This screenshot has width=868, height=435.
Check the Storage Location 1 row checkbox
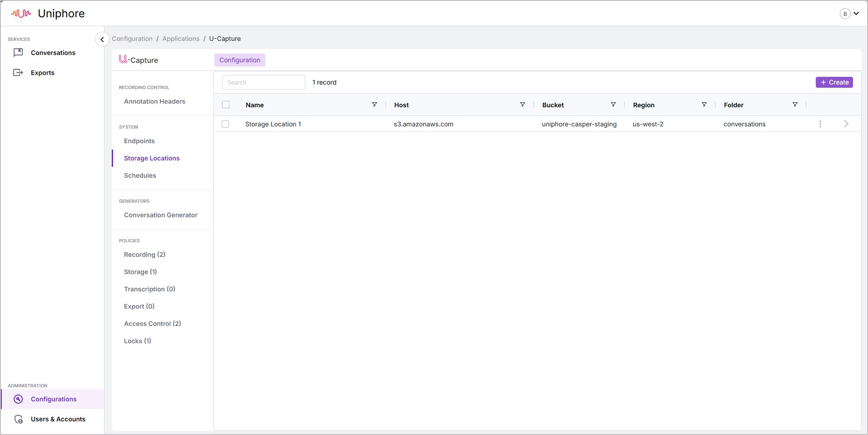(x=225, y=124)
